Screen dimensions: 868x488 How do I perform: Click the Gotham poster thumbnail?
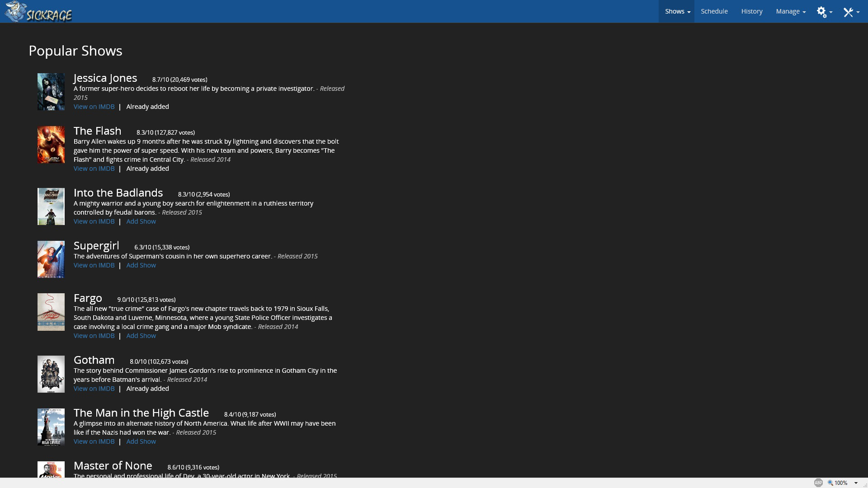(51, 374)
